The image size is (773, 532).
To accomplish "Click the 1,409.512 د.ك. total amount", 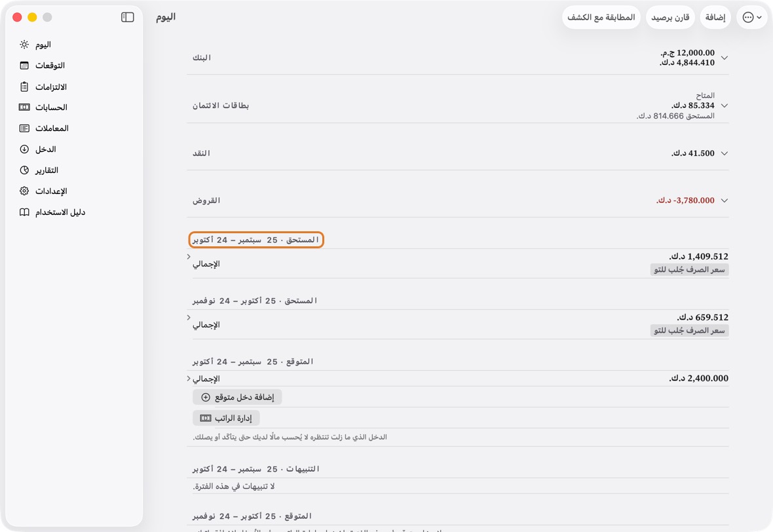I will (698, 256).
